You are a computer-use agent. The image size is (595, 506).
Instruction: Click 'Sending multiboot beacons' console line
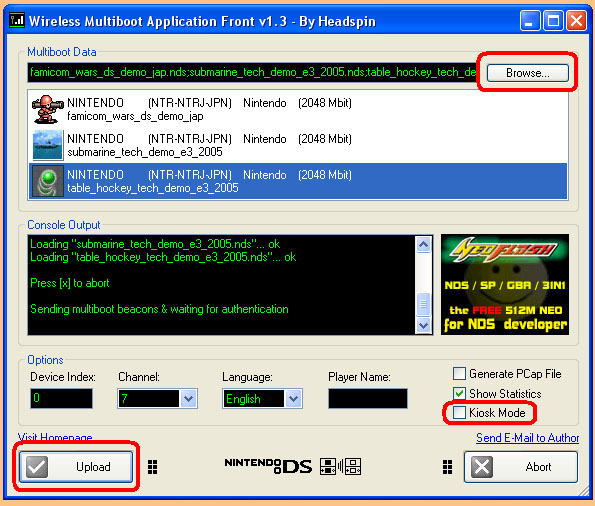tap(159, 309)
